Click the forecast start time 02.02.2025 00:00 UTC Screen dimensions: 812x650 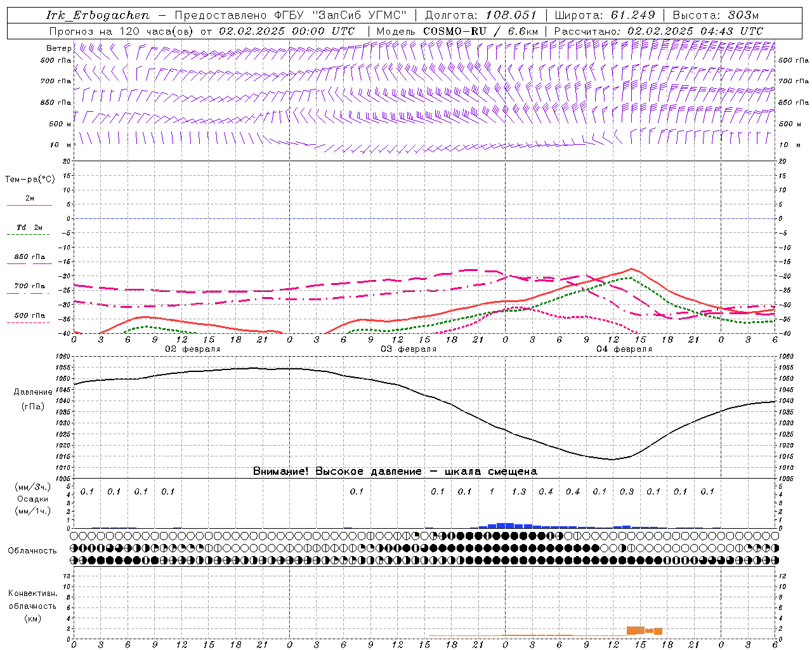(x=287, y=31)
